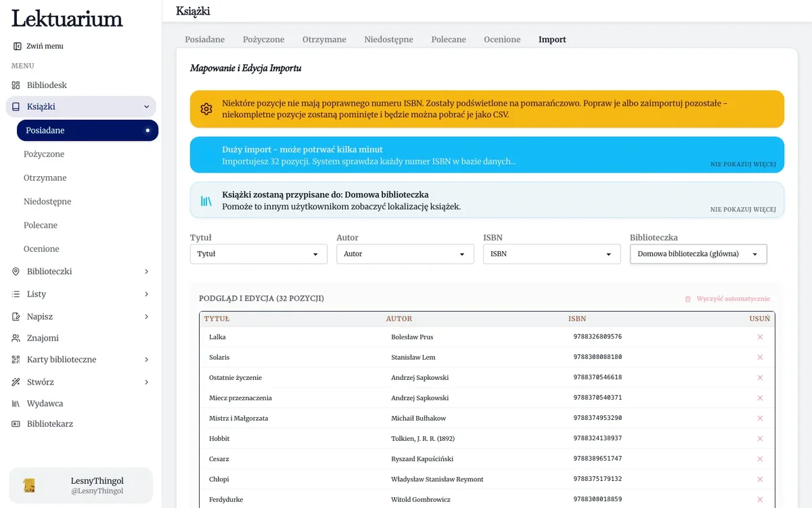Viewport: 812px width, 508px height.
Task: Click NIE POKAZUJ WIĘCEJ in blue import notice
Action: tap(743, 165)
